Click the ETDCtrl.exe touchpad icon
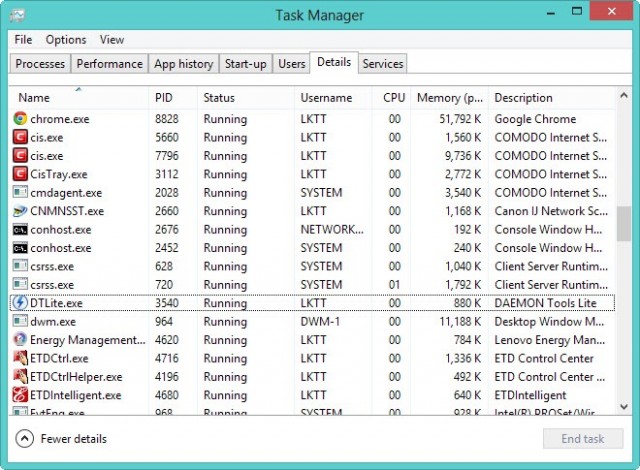 coord(20,358)
